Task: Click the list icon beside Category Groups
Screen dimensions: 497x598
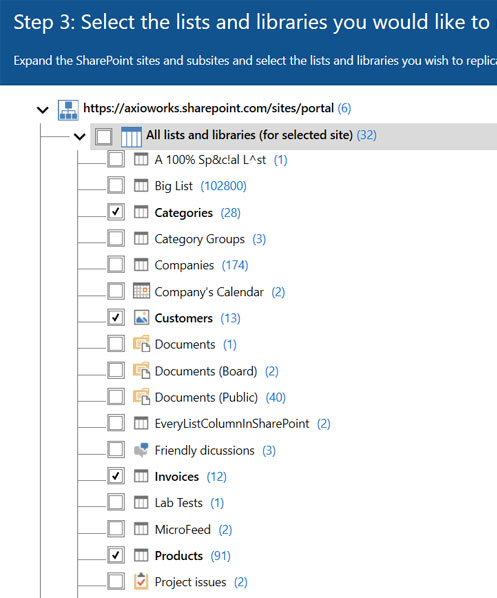Action: pyautogui.click(x=141, y=239)
